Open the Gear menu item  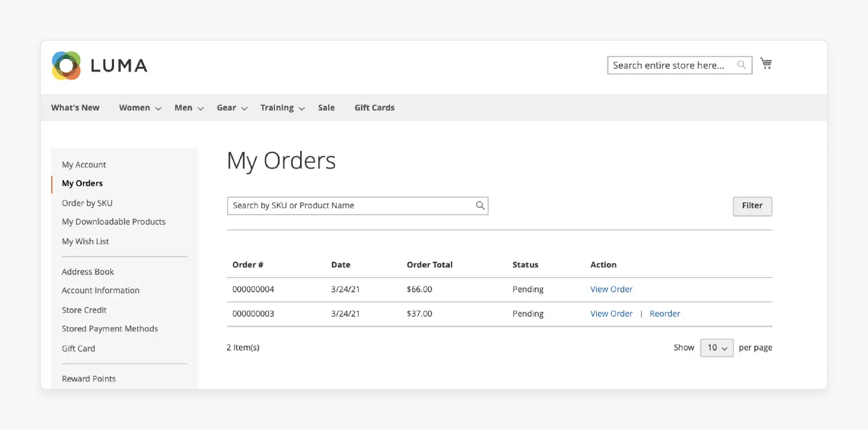226,108
